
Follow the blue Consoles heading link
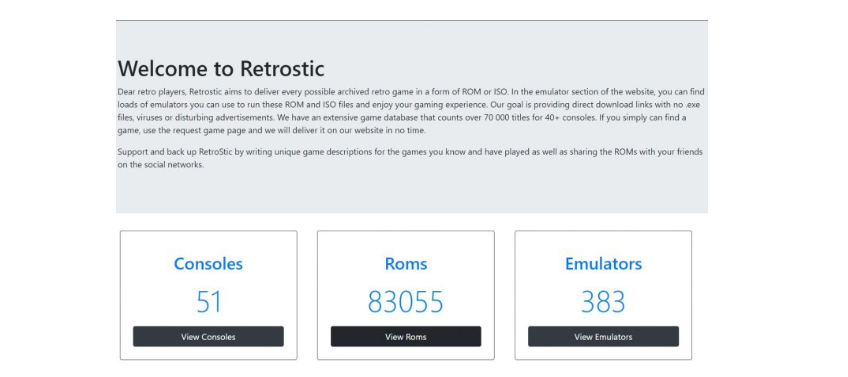pyautogui.click(x=208, y=264)
